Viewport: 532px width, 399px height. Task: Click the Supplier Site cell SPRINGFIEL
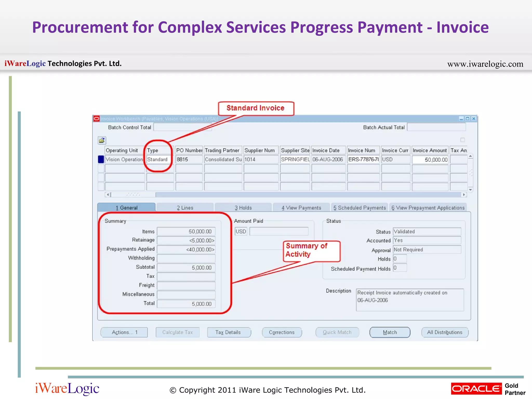coord(295,159)
